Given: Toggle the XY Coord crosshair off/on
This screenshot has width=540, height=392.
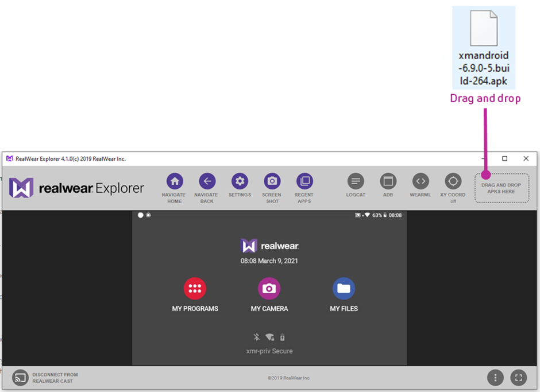Looking at the screenshot, I should (x=453, y=181).
